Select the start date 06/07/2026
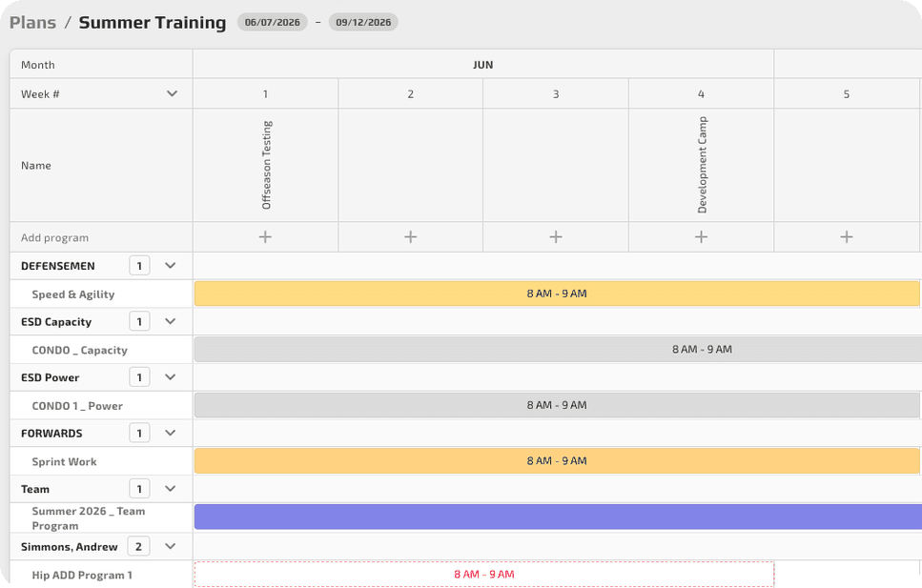The height and width of the screenshot is (588, 922). pos(273,22)
